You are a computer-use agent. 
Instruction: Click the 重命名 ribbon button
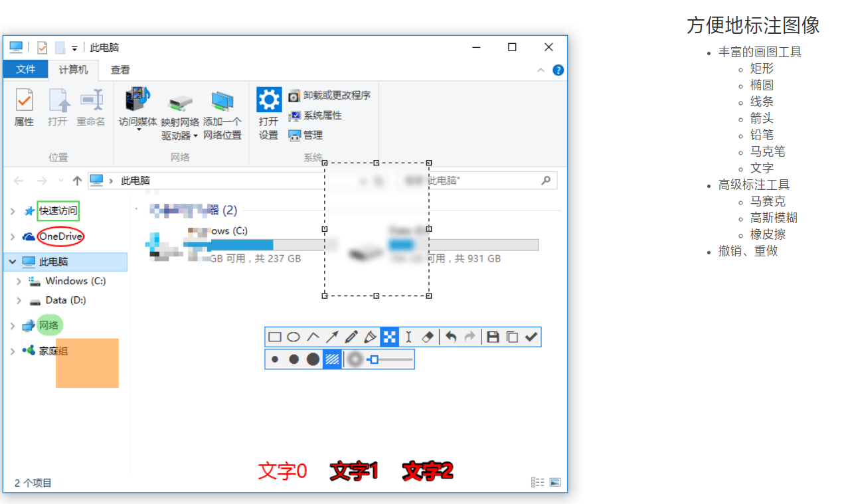click(x=91, y=108)
